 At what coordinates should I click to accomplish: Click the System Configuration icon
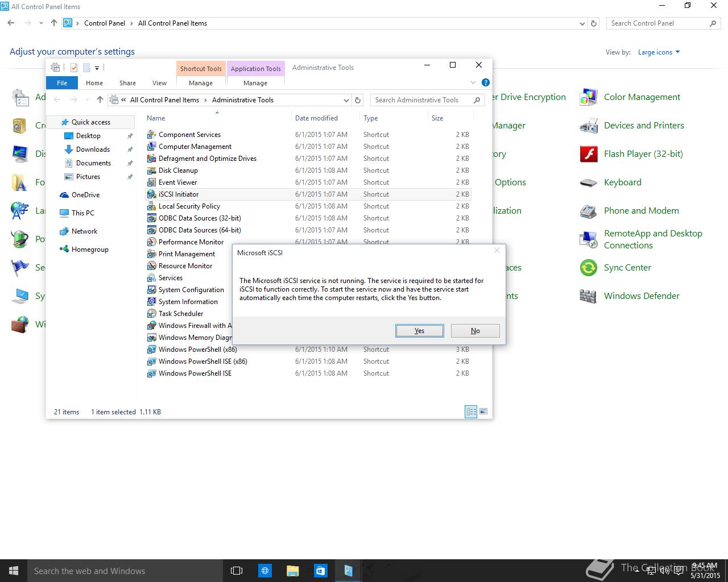click(151, 290)
